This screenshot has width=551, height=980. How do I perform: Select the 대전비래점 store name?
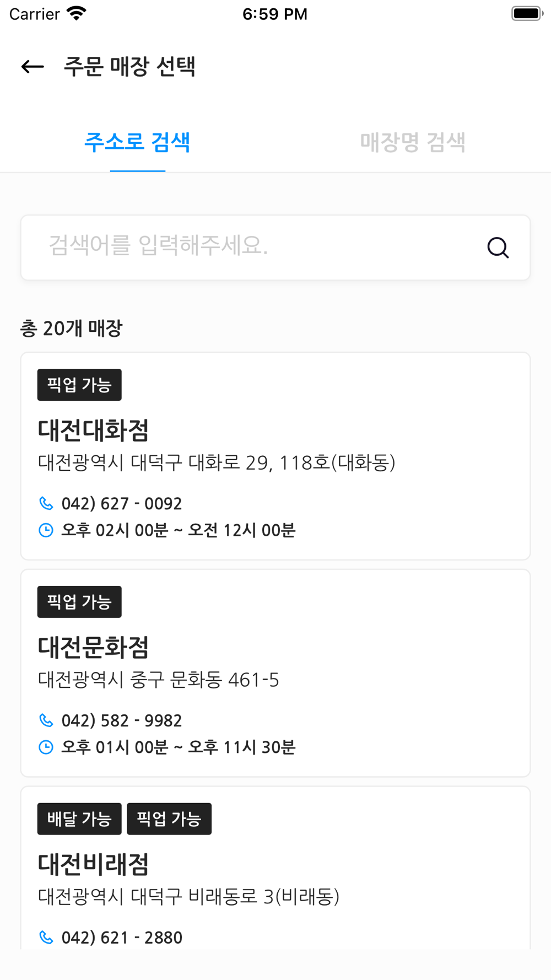point(94,864)
